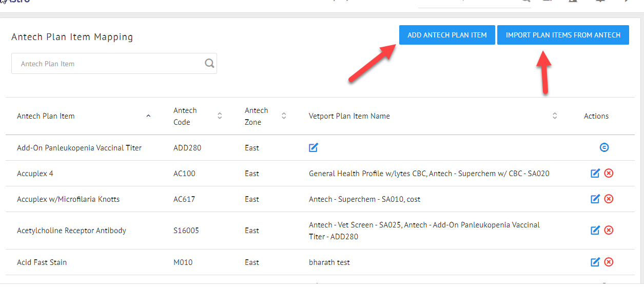Focus the Antech Plan Item search field
644x287 pixels.
pyautogui.click(x=114, y=64)
